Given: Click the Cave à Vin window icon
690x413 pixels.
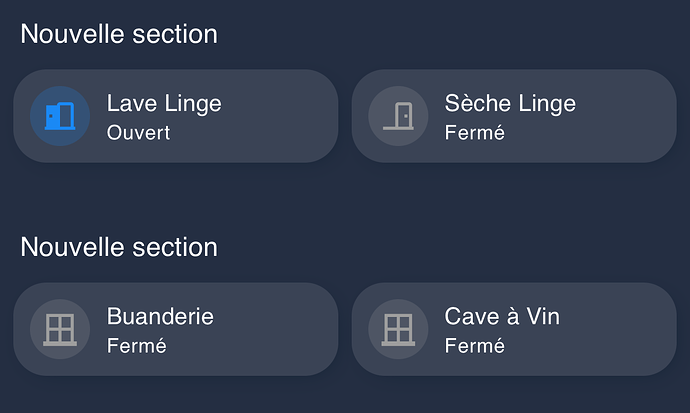Looking at the screenshot, I should [x=398, y=329].
